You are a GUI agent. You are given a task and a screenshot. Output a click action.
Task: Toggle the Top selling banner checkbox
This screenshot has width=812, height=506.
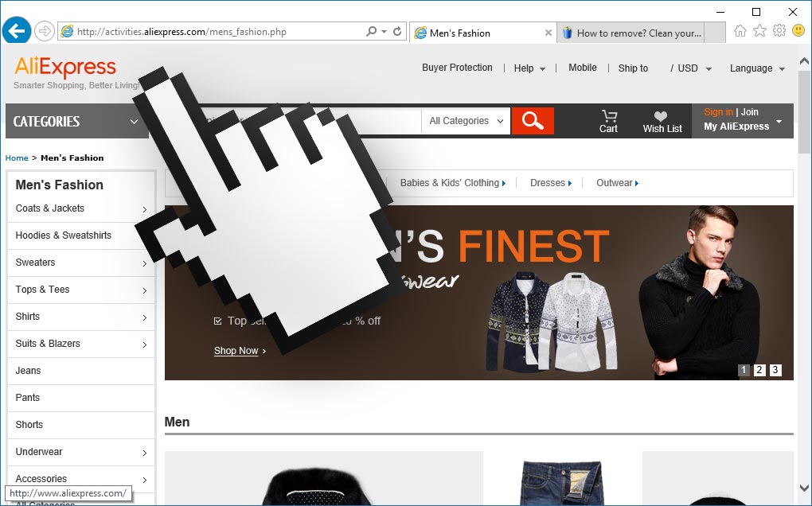point(217,321)
